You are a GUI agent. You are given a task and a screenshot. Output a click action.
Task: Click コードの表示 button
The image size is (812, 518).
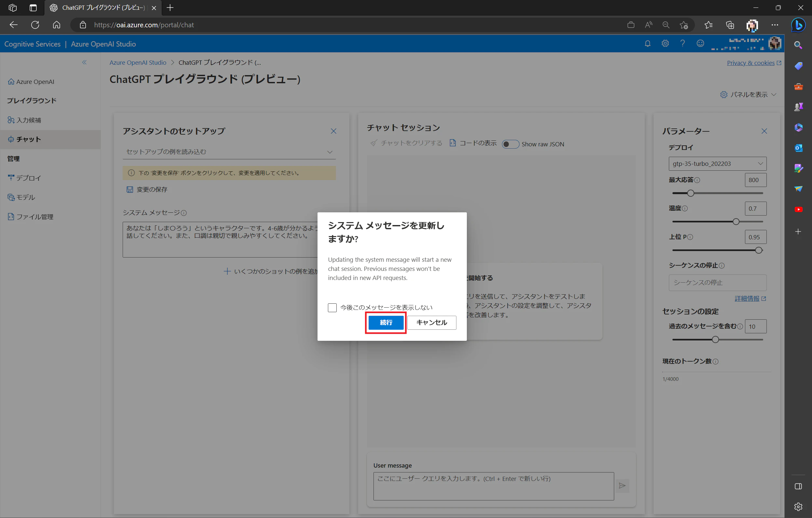(473, 143)
